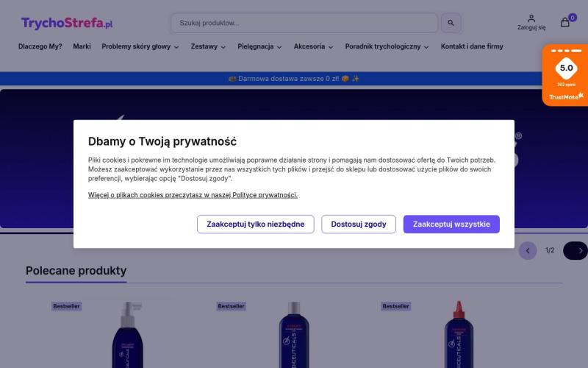Open the Marki menu item
Image resolution: width=588 pixels, height=368 pixels.
(82, 46)
